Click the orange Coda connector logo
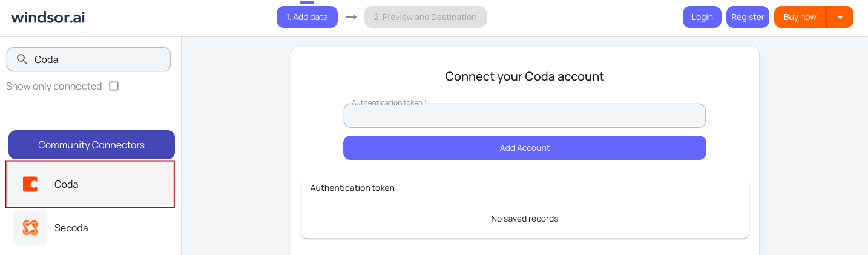868x255 pixels. click(30, 184)
